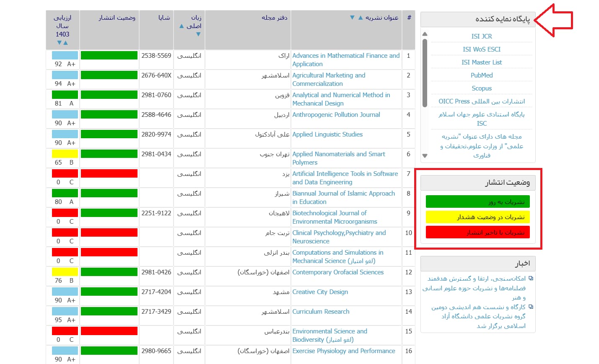Open the Scopus index filter
This screenshot has height=364, width=599.
482,88
